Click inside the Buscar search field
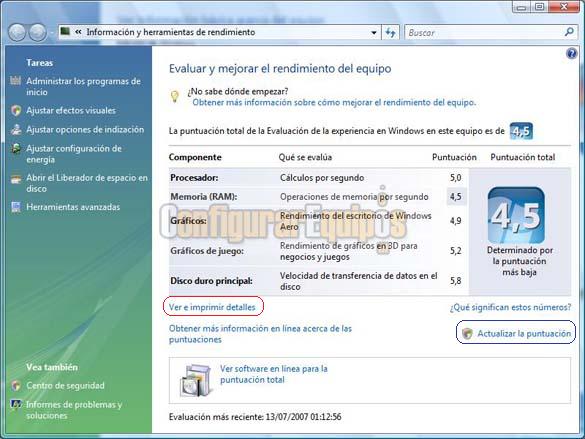 [x=485, y=33]
